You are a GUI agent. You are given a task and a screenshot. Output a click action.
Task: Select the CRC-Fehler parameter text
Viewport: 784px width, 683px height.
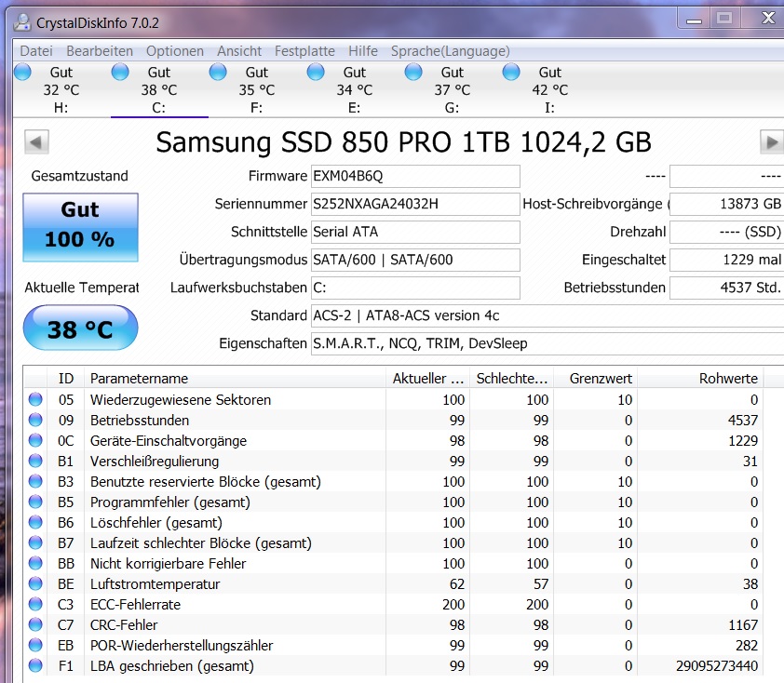coord(124,625)
